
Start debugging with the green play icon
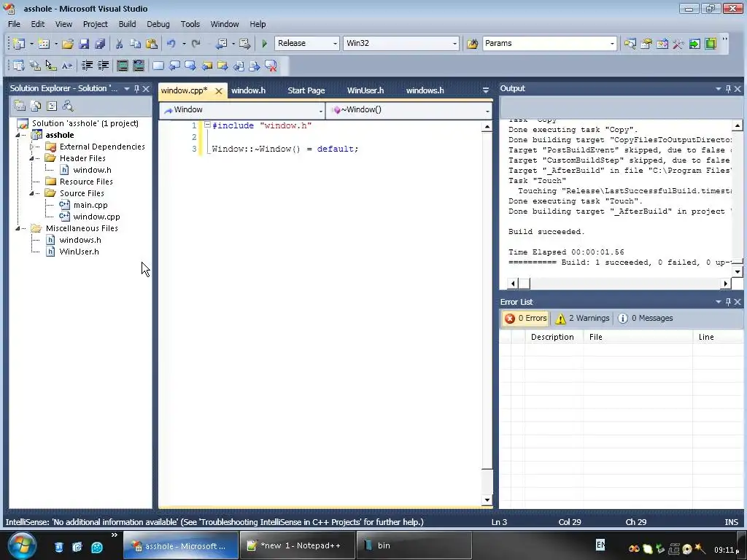[264, 43]
